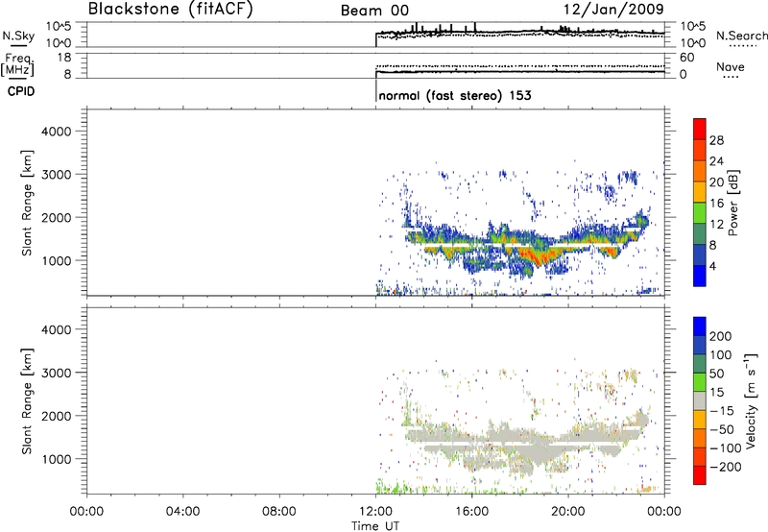Image resolution: width=768 pixels, height=532 pixels.
Task: Select the 200 label on Velocity colorbar
Action: click(721, 336)
